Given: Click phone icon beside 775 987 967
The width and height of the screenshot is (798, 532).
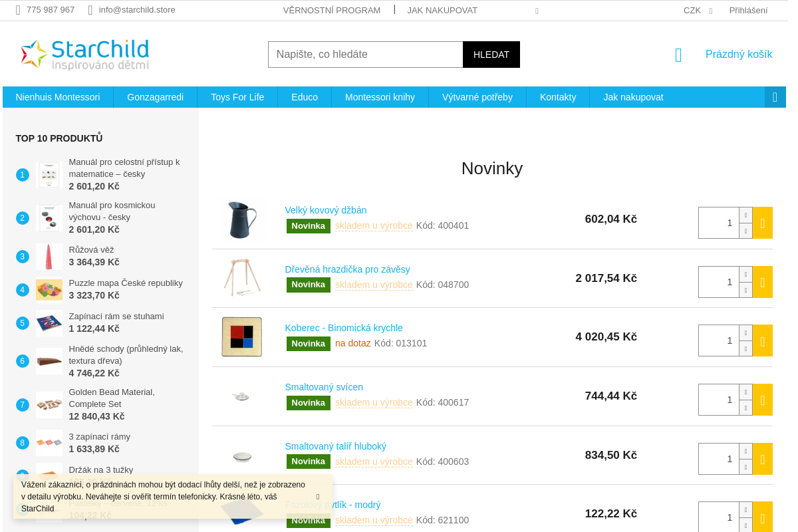Looking at the screenshot, I should pyautogui.click(x=18, y=10).
